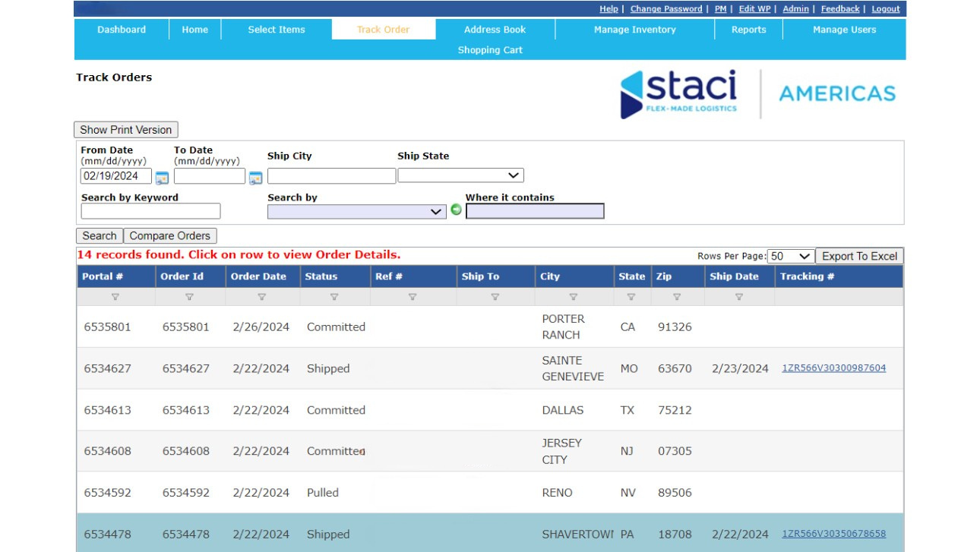The width and height of the screenshot is (980, 552).
Task: Click the ship date 2/23/2024 cell
Action: click(x=740, y=369)
